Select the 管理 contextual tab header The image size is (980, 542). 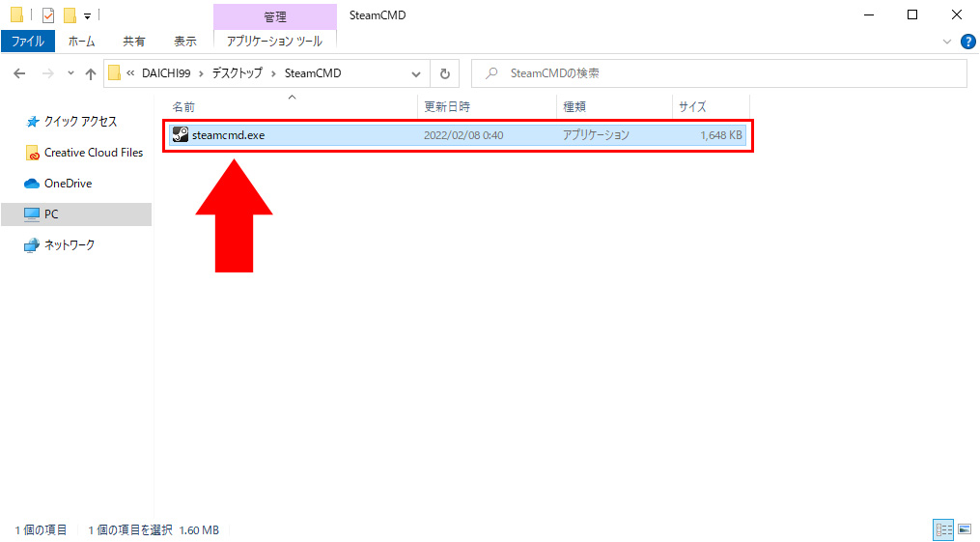point(274,16)
